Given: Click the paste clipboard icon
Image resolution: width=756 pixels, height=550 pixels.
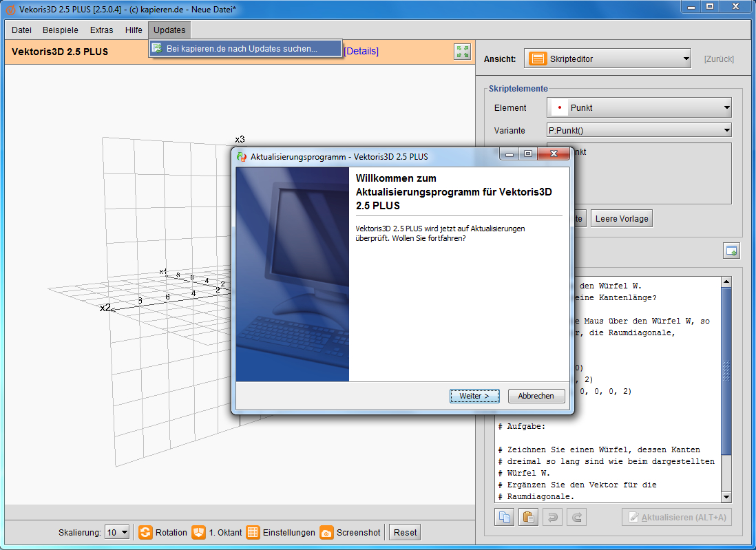Looking at the screenshot, I should click(528, 517).
